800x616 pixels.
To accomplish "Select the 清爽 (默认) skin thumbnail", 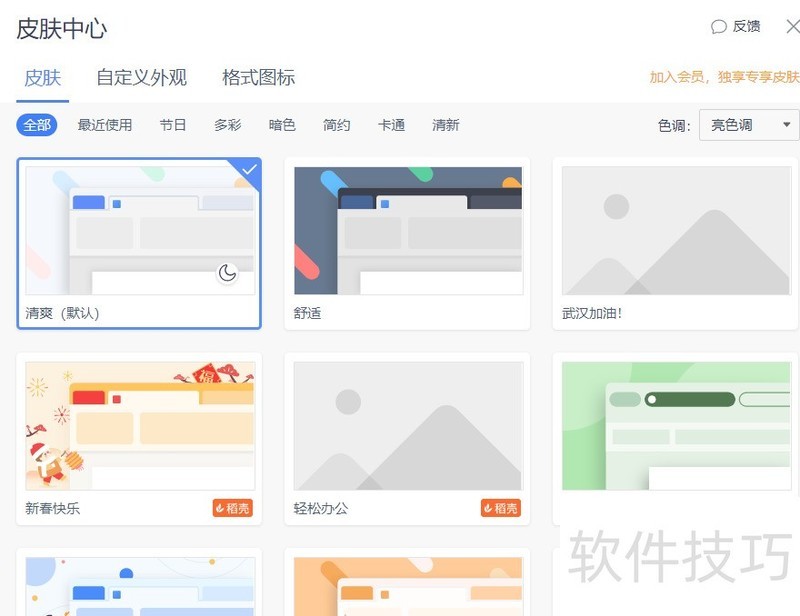I will coord(140,230).
